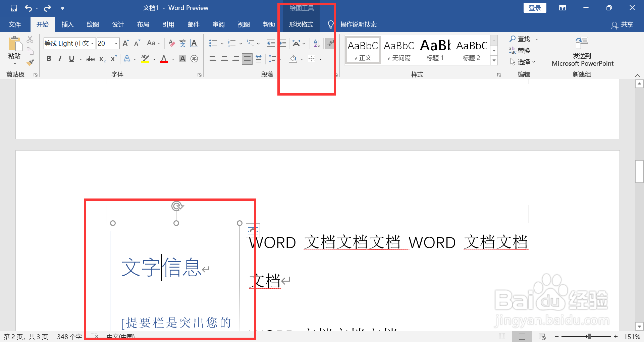Click the Tell Me search box
Viewport: 644px width, 342px height.
pos(358,24)
